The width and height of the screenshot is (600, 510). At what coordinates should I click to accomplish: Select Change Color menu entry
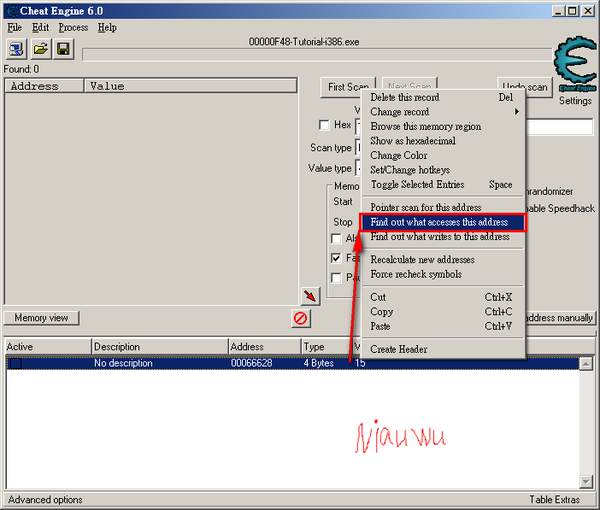pyautogui.click(x=443, y=155)
